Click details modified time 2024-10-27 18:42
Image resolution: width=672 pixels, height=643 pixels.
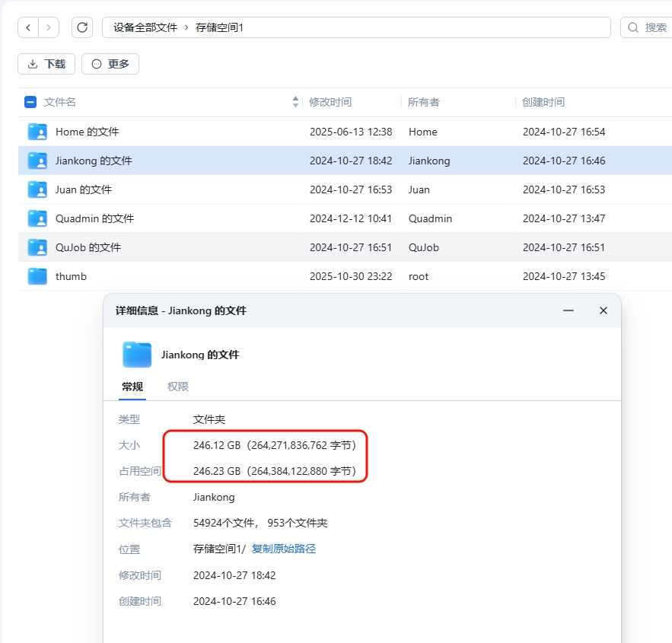[x=234, y=575]
